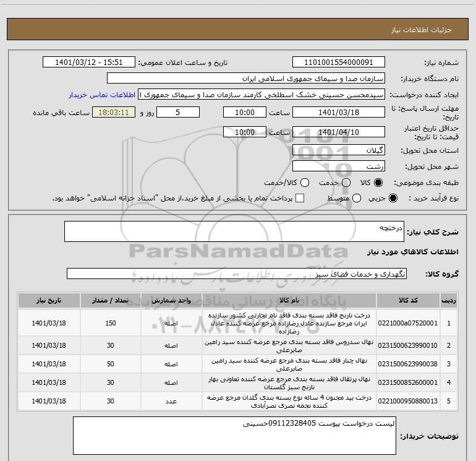Click the need date in row 1

point(49,323)
